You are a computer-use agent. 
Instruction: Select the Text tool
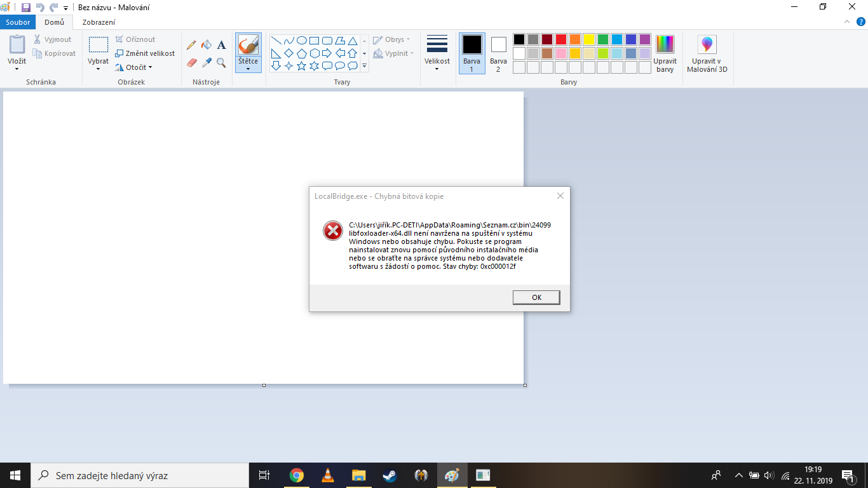(x=221, y=45)
